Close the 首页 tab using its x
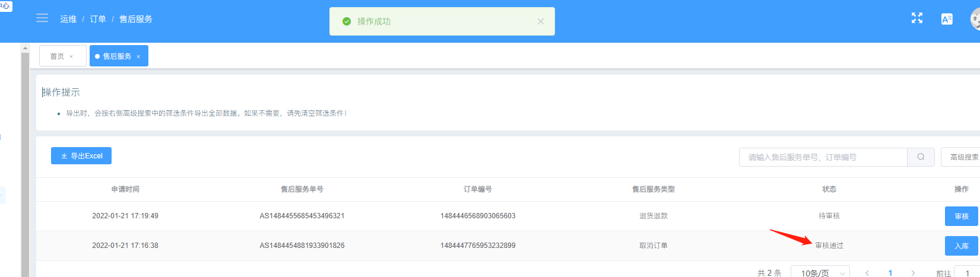Screen dimensions: 980x277 coord(71,57)
